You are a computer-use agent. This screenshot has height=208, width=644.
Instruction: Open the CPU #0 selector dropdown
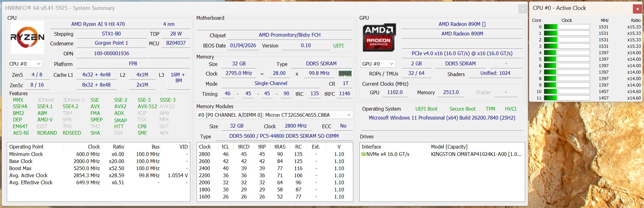click(x=25, y=64)
